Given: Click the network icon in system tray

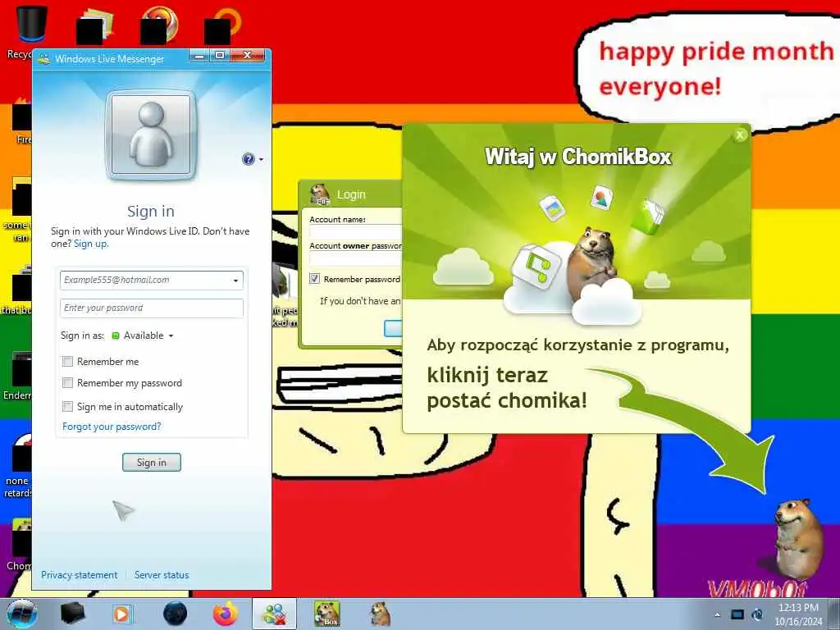Looking at the screenshot, I should pos(737,614).
